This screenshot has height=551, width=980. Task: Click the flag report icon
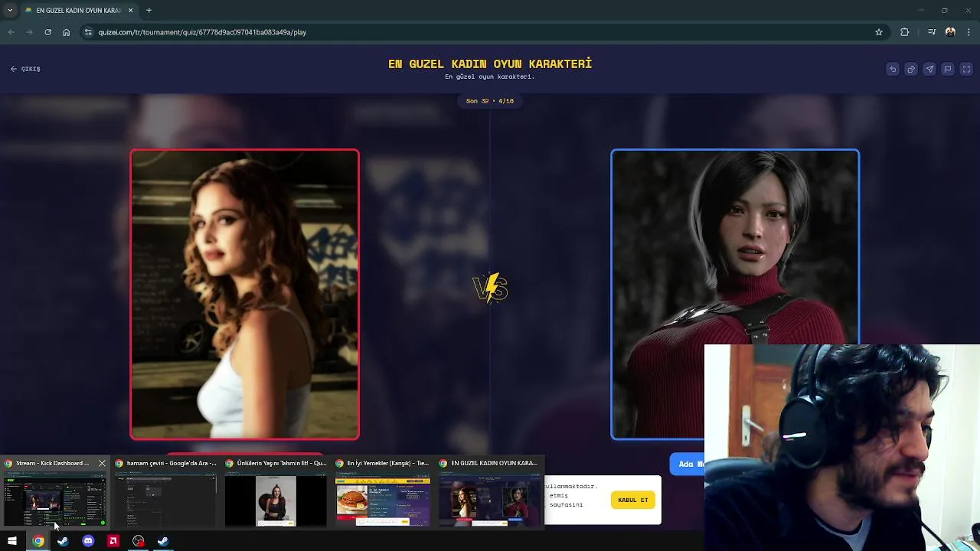[948, 69]
